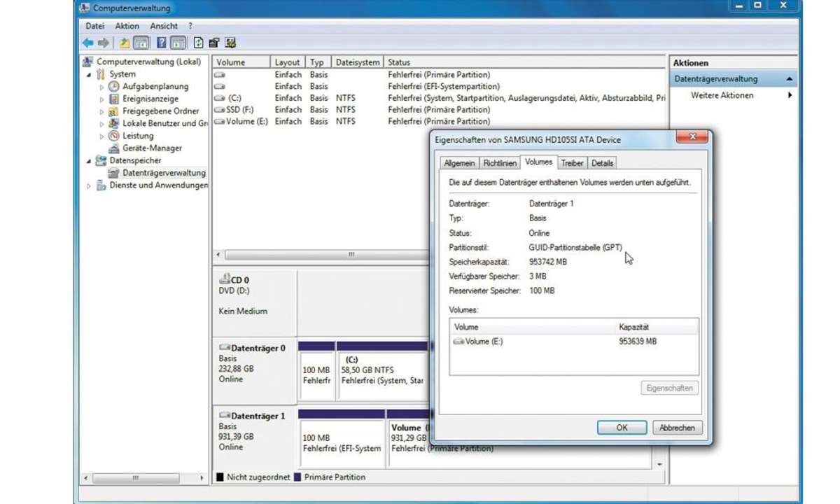Sort the list by the Layout column header

coord(288,62)
